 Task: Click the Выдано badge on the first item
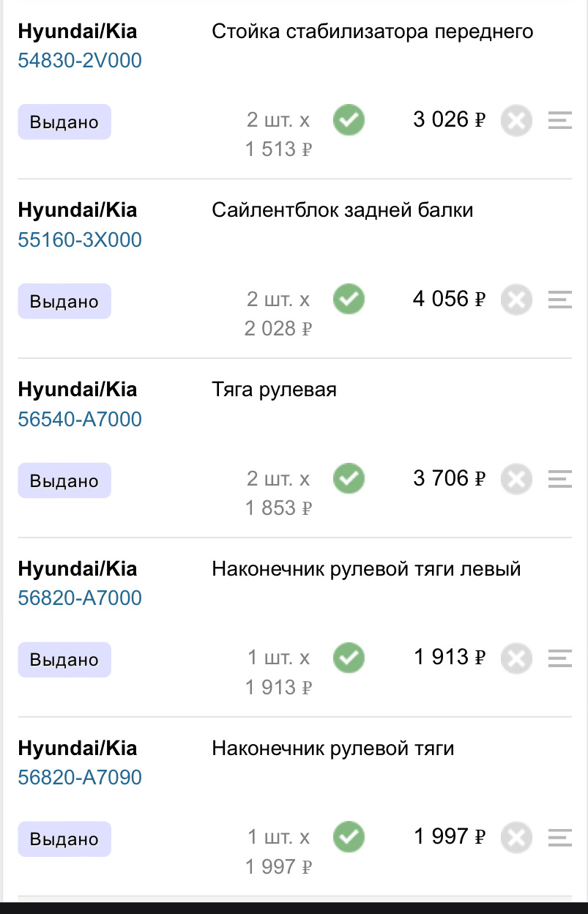(x=64, y=121)
